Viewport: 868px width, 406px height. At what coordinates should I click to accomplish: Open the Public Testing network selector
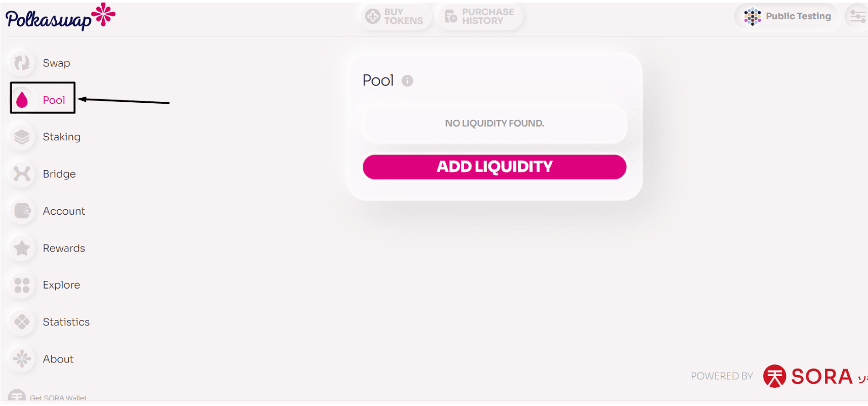[788, 16]
